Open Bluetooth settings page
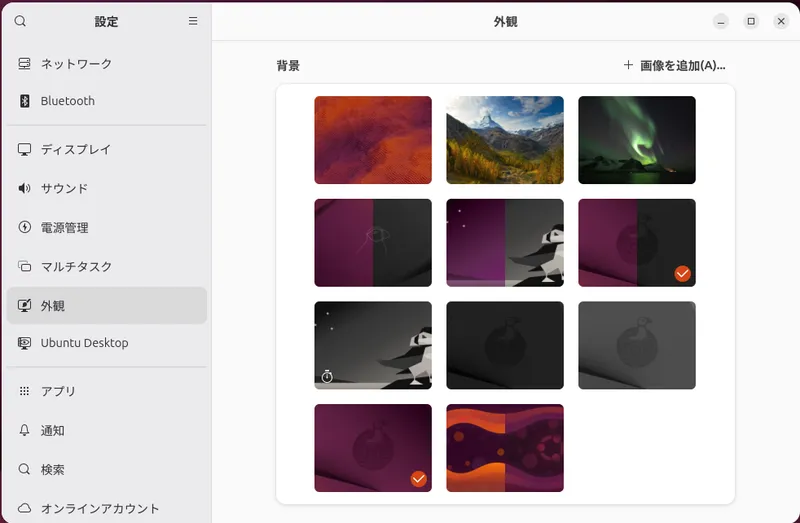 [107, 101]
